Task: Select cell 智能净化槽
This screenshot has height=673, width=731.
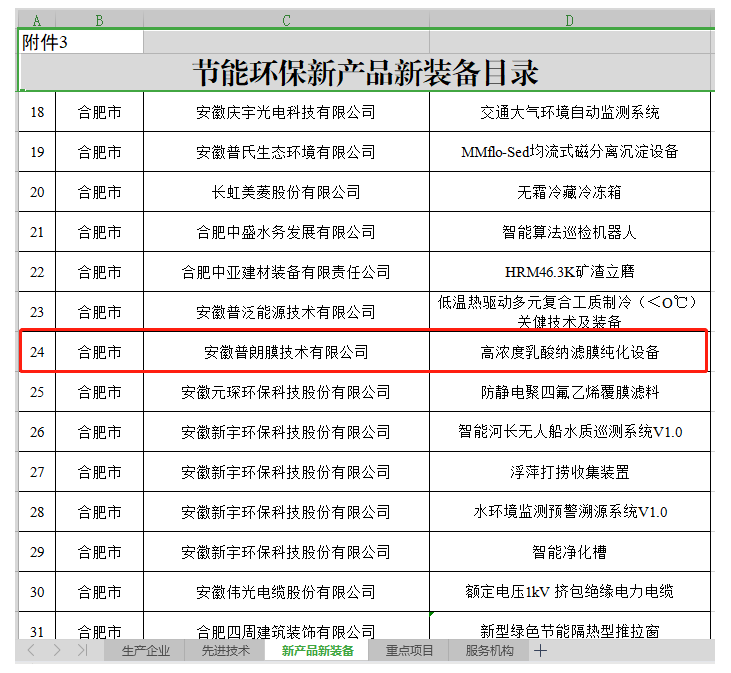Action: tap(570, 552)
